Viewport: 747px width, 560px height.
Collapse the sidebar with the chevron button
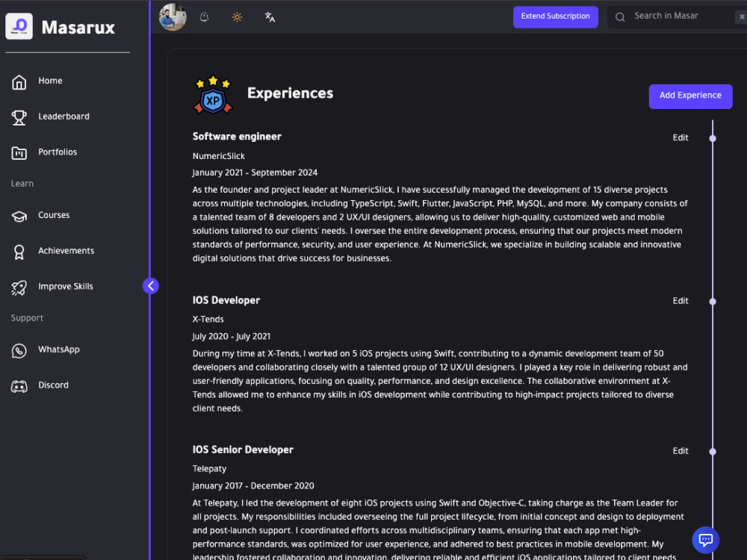click(x=151, y=286)
